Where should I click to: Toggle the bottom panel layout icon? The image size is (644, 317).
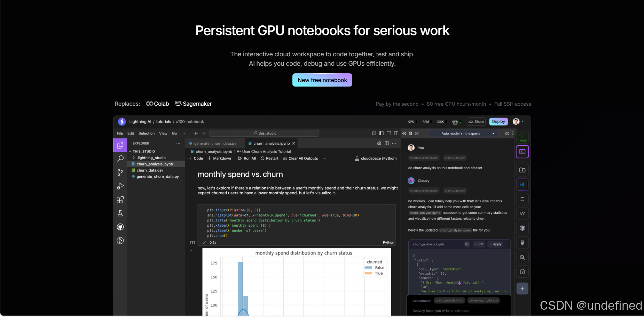coord(389,133)
